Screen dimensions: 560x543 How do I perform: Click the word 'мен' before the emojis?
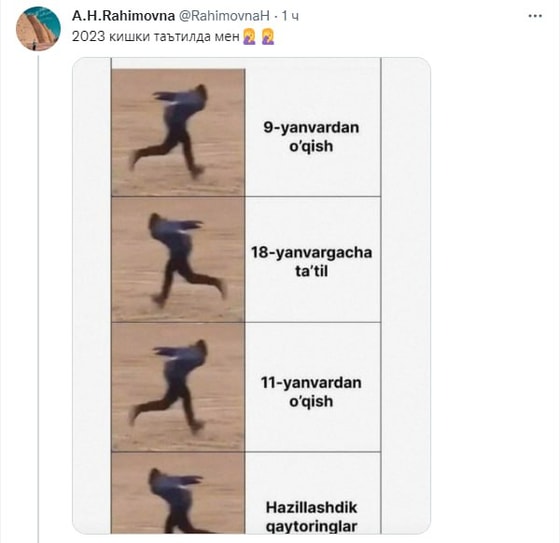coord(227,37)
